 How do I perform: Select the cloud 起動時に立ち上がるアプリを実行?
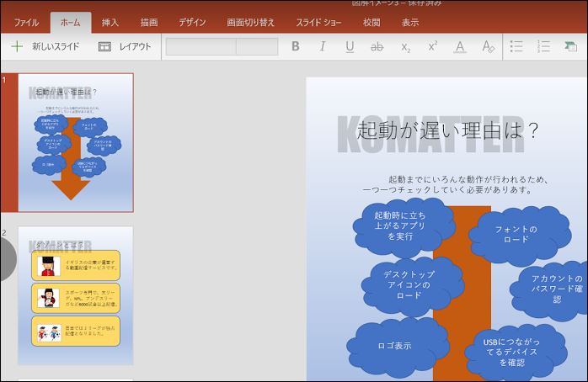point(403,226)
